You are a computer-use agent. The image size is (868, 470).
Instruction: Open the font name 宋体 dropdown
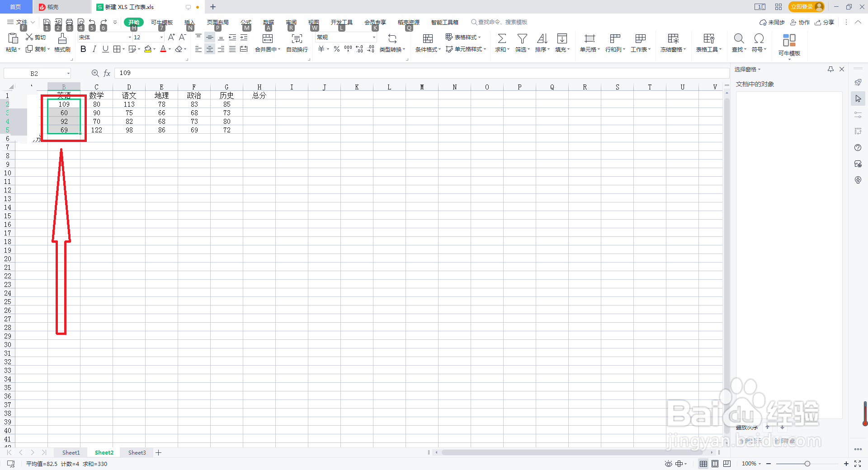130,38
